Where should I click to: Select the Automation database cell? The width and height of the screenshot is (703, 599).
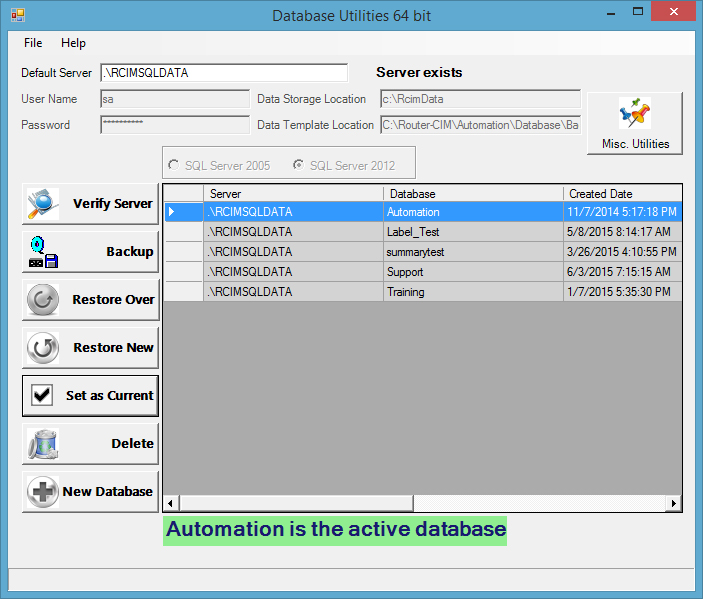click(473, 212)
